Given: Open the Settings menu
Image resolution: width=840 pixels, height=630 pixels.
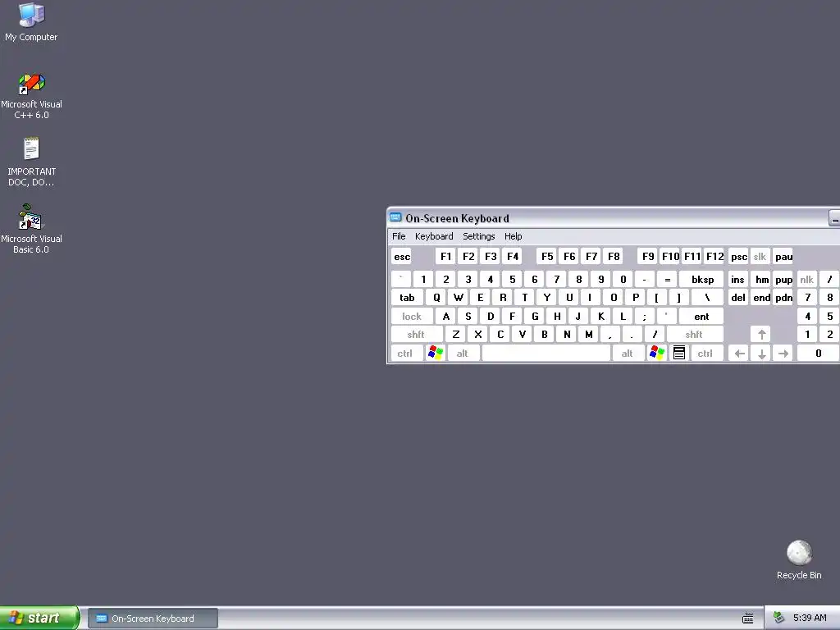Looking at the screenshot, I should click(479, 236).
